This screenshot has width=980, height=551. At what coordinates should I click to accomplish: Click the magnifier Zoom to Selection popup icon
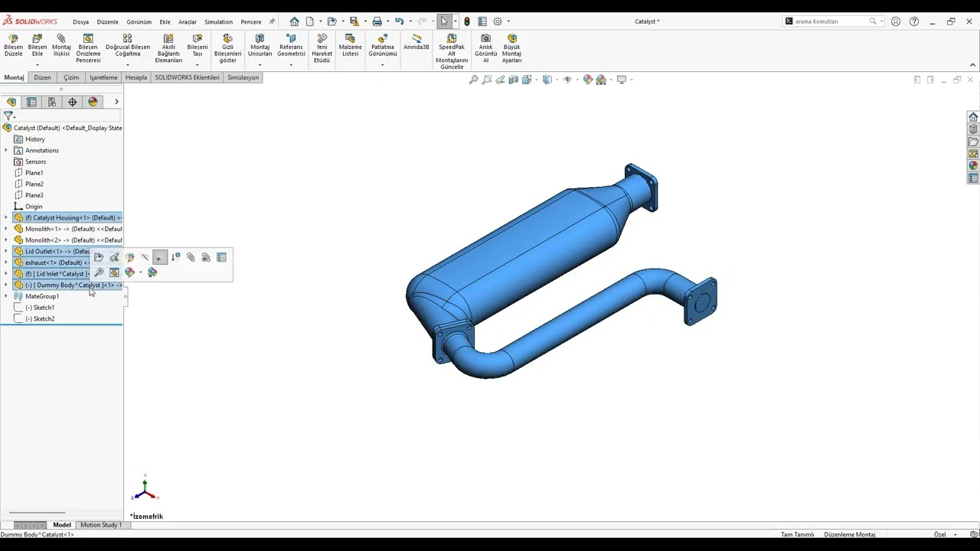(x=99, y=272)
